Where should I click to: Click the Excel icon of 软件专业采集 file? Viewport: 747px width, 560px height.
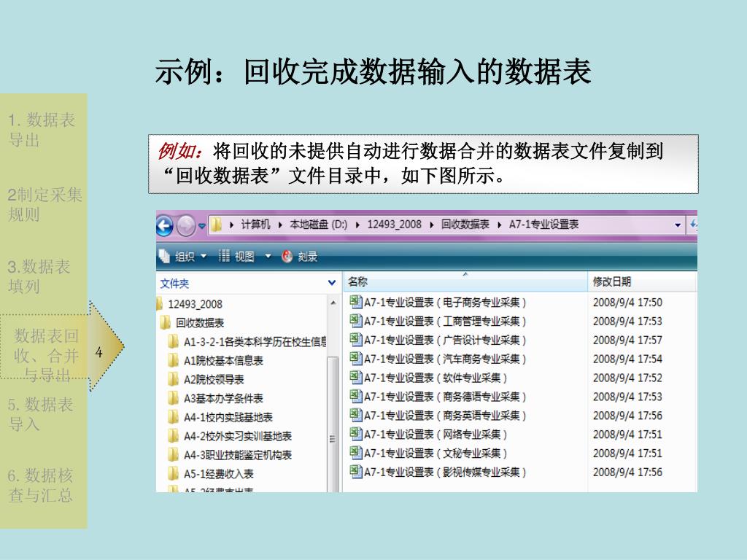tap(355, 377)
